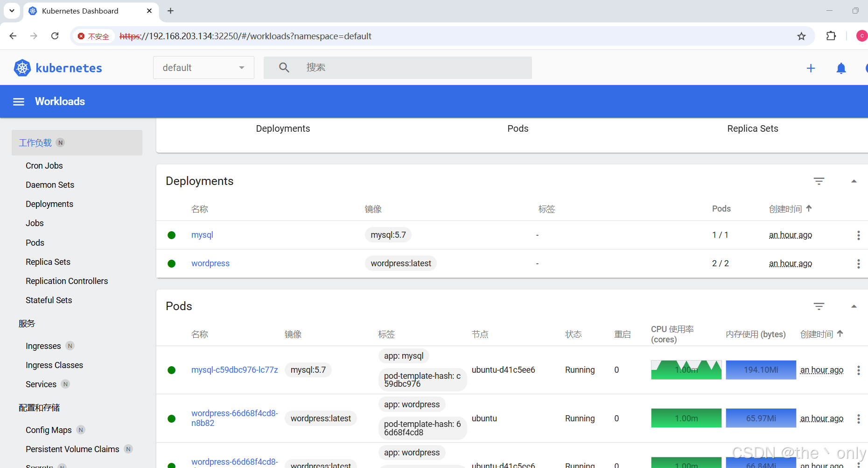Go back in browser history
This screenshot has height=468, width=868.
13,36
